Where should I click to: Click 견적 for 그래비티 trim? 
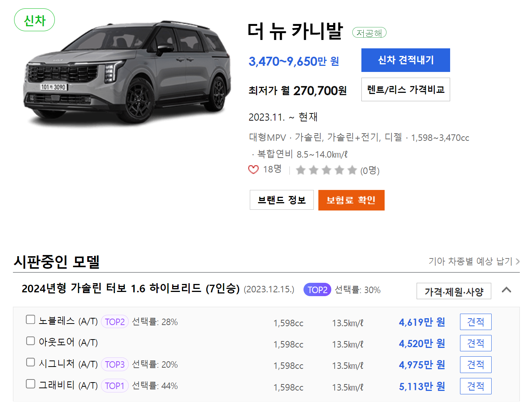click(x=476, y=386)
